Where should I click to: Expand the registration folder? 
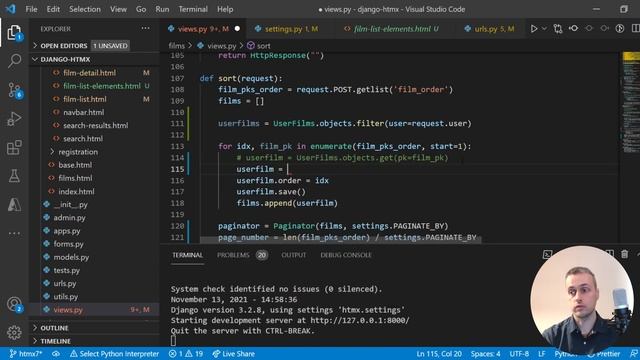coord(78,152)
